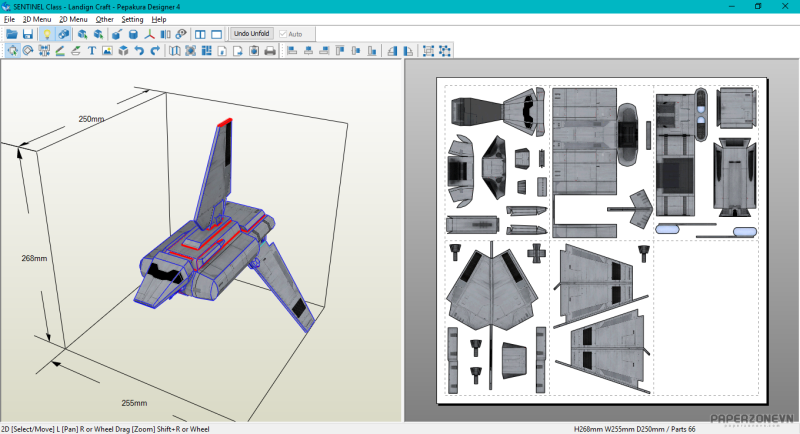Image resolution: width=800 pixels, height=434 pixels.
Task: Select the edit flaps tool icon
Action: [x=76, y=50]
